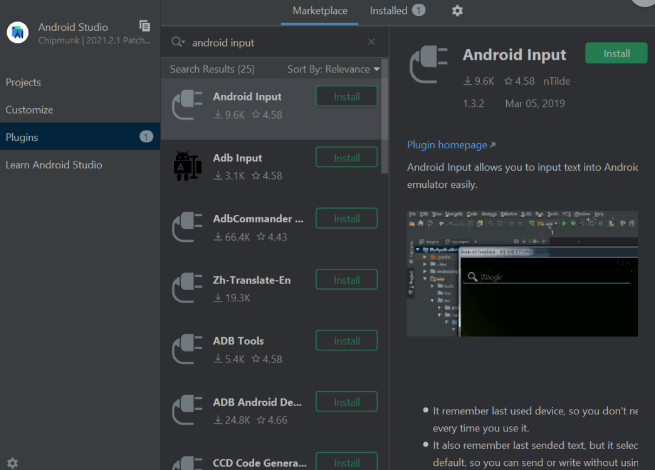
Task: Click the Android Input plugin icon in results
Action: (x=188, y=105)
